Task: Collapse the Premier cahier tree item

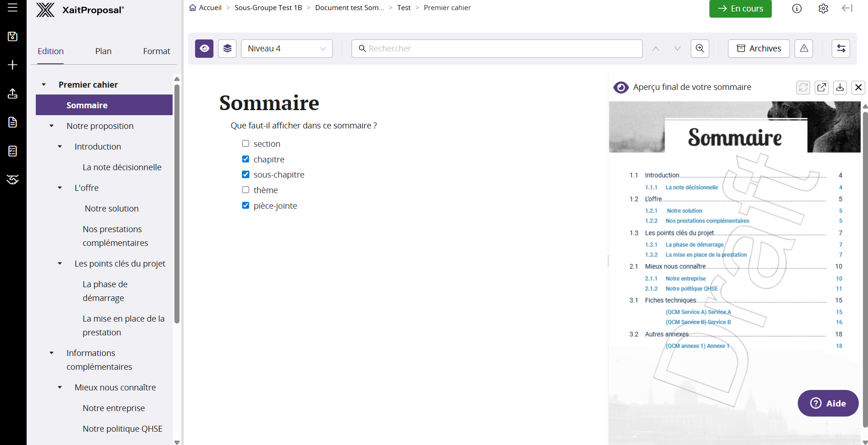Action: 44,84
